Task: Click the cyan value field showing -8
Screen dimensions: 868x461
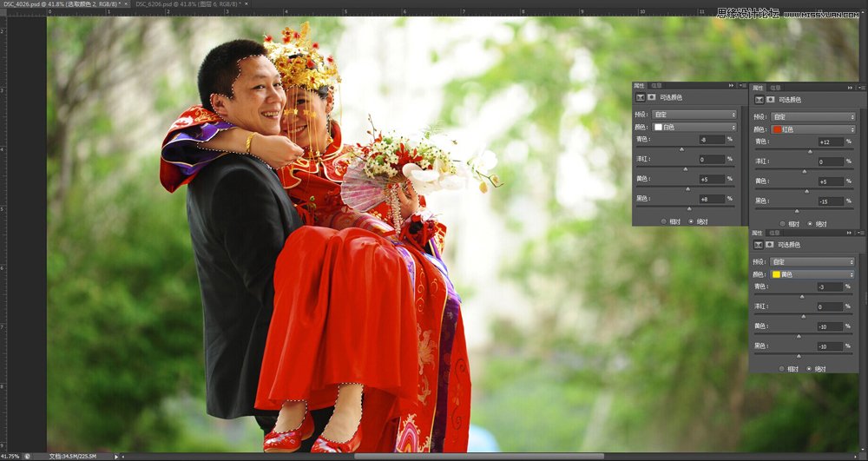Action: coord(712,140)
